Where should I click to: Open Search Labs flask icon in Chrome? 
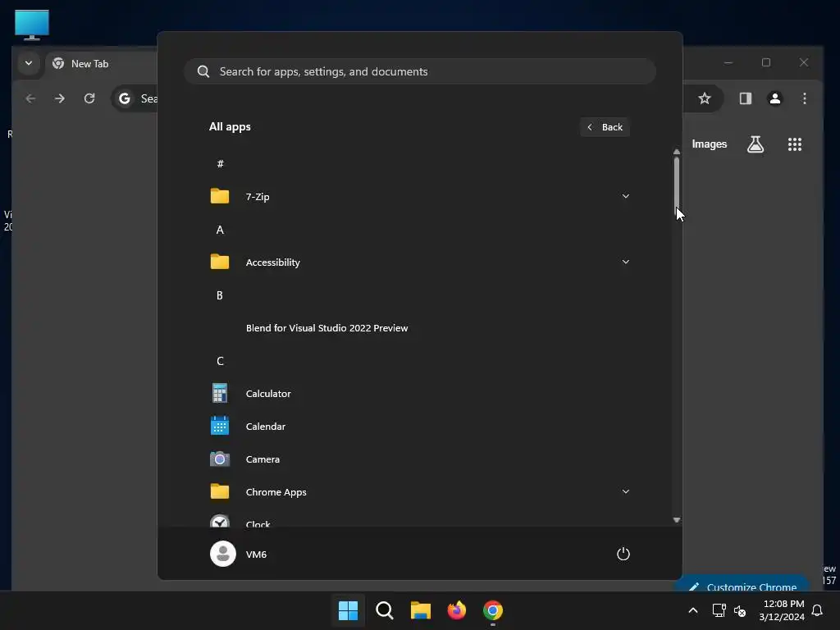click(x=756, y=144)
